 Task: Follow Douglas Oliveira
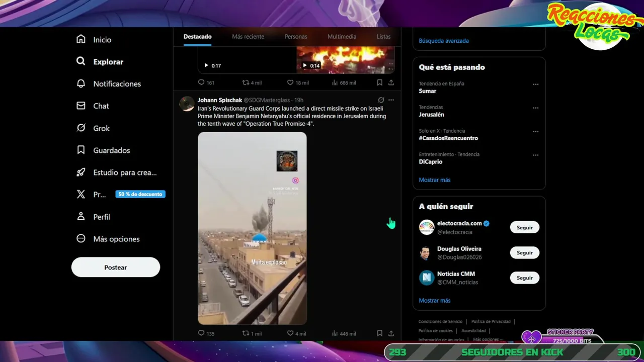(x=524, y=252)
